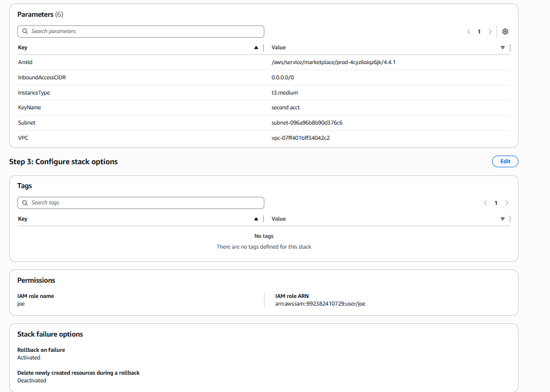Click the Value sort arrow in Tags
The width and height of the screenshot is (550, 392).
click(x=502, y=219)
